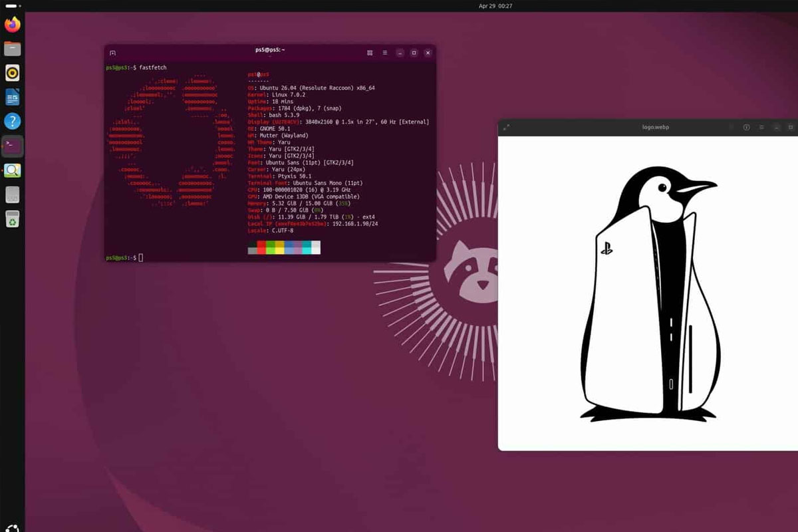This screenshot has width=798, height=532.
Task: Open Firefox from the dock
Action: (x=12, y=25)
